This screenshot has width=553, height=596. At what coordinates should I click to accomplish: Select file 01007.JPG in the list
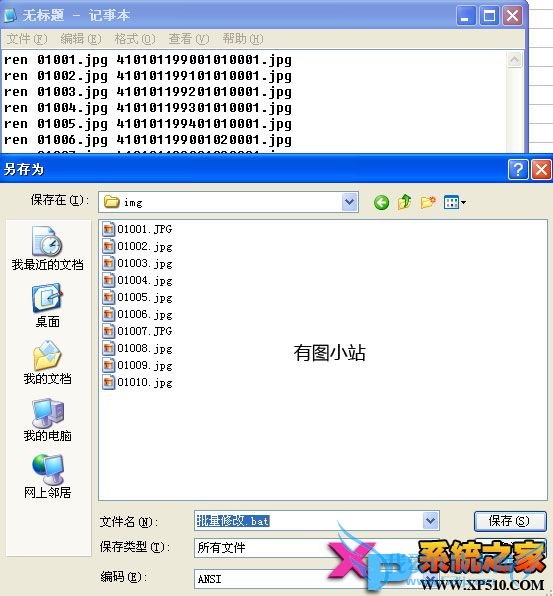pos(138,331)
